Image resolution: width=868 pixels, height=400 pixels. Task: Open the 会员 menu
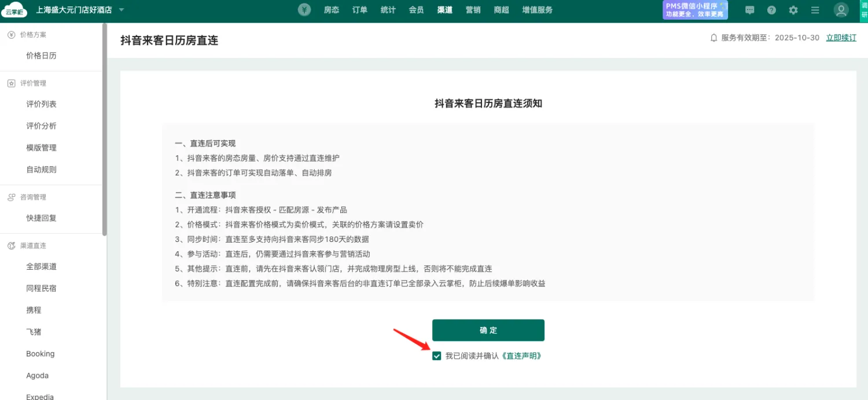(x=416, y=10)
